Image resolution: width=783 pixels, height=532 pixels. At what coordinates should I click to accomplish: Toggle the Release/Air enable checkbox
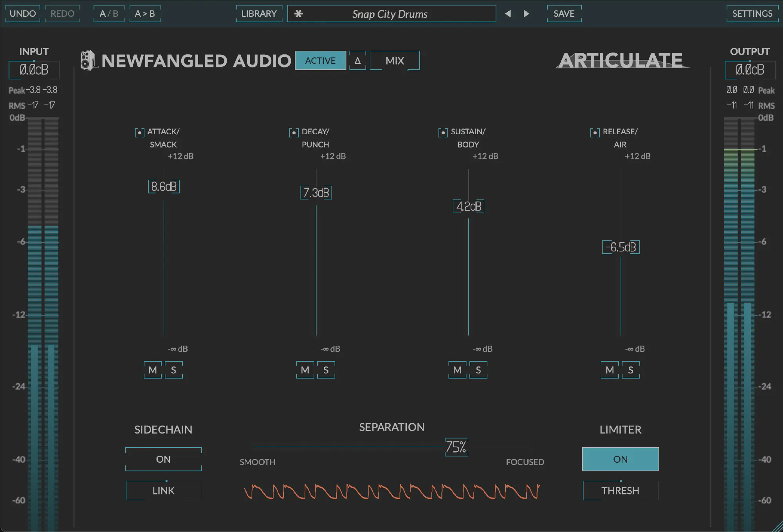click(x=595, y=133)
